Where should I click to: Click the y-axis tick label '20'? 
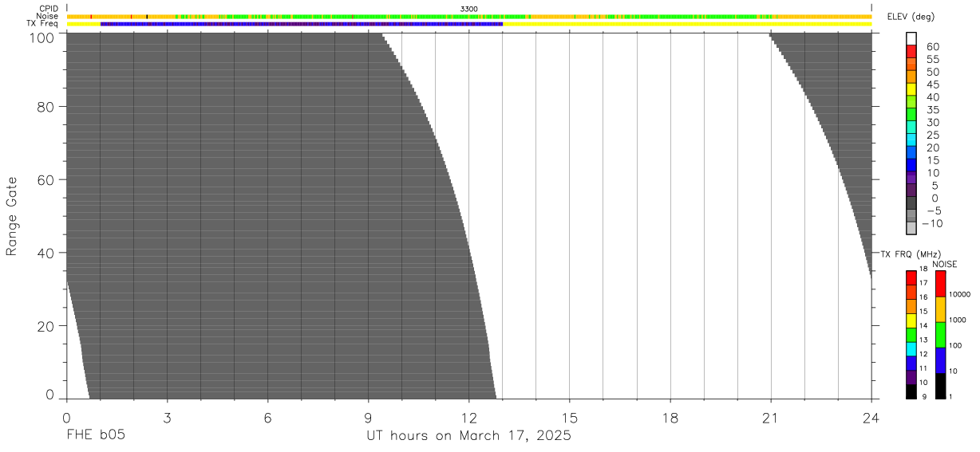click(x=45, y=326)
